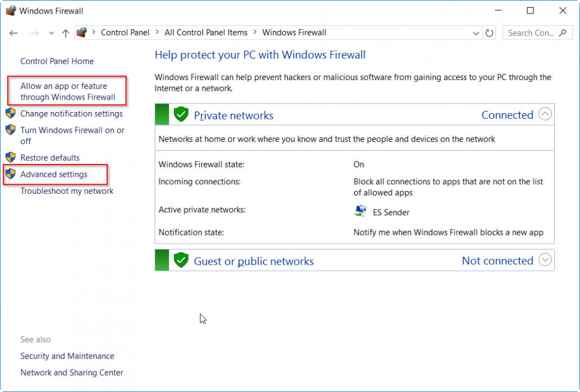Click the refresh icon beside the address bar
Image resolution: width=580 pixels, height=392 pixels.
(x=489, y=33)
